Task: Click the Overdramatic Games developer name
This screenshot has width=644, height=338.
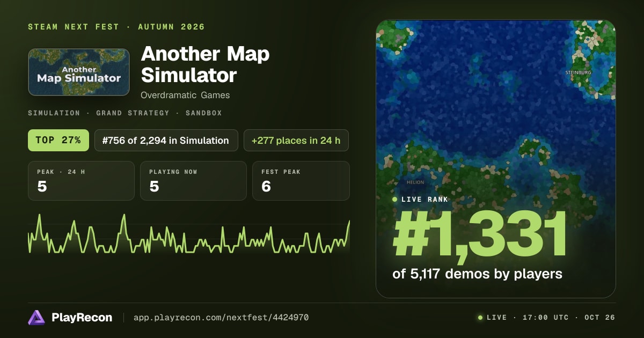Action: 185,95
